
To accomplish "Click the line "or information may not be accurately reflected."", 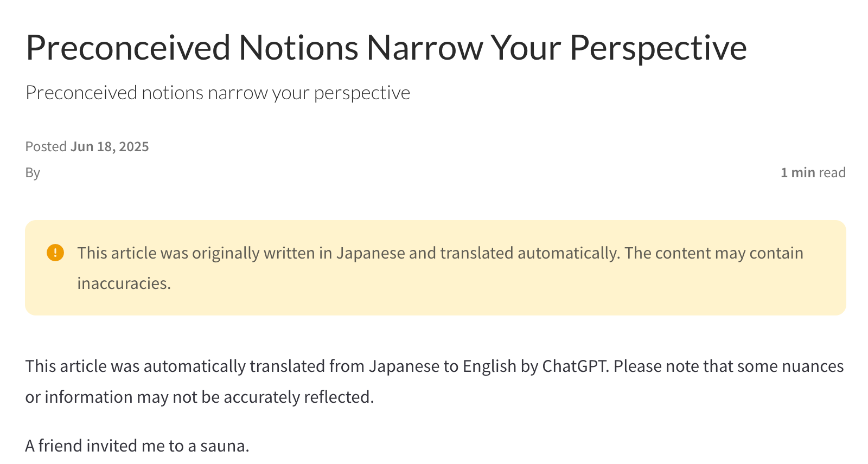I will pyautogui.click(x=200, y=397).
